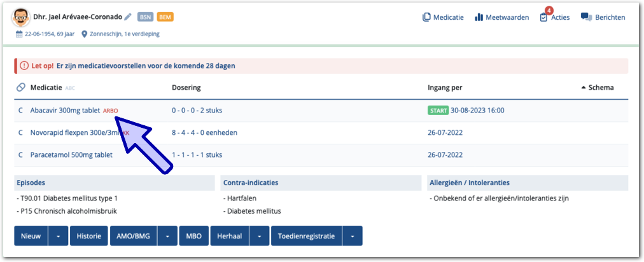This screenshot has height=262, width=644.
Task: Click the pencil edit icon beside patient name
Action: coord(128,17)
